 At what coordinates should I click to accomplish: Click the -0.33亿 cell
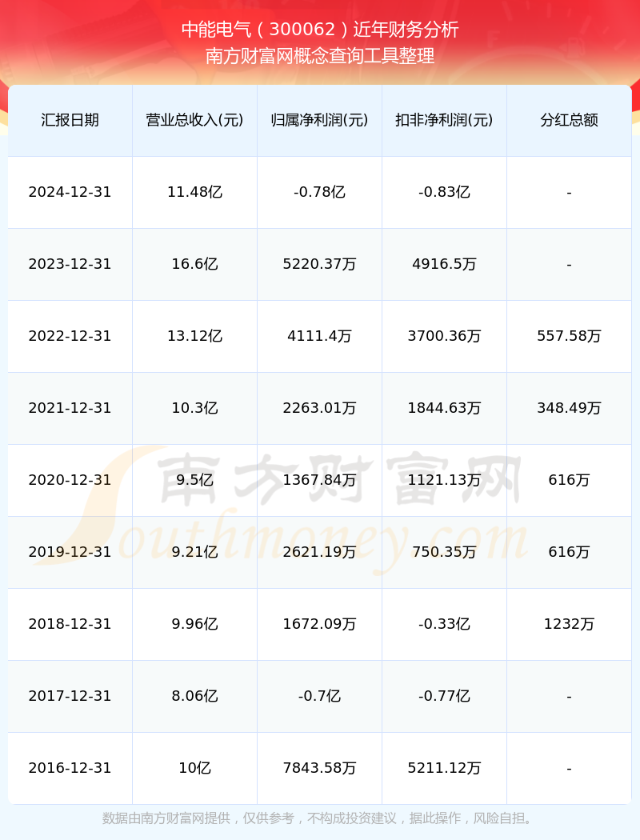click(445, 624)
